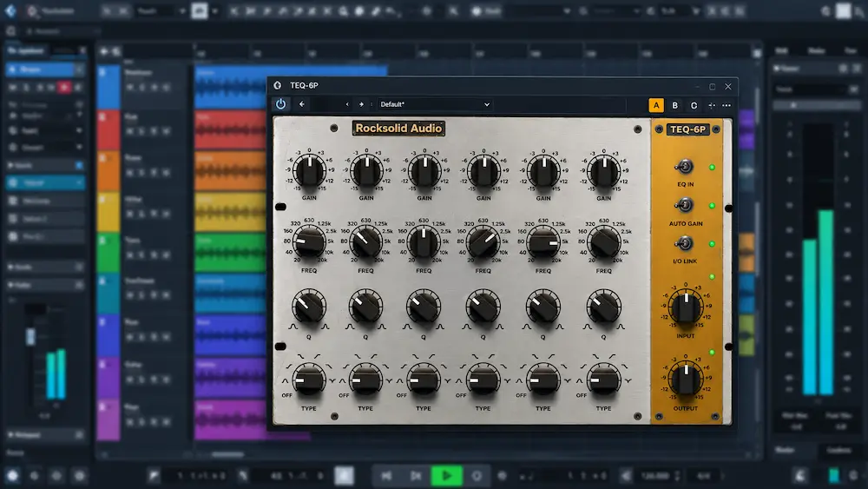Click the second band's Q knob

366,307
